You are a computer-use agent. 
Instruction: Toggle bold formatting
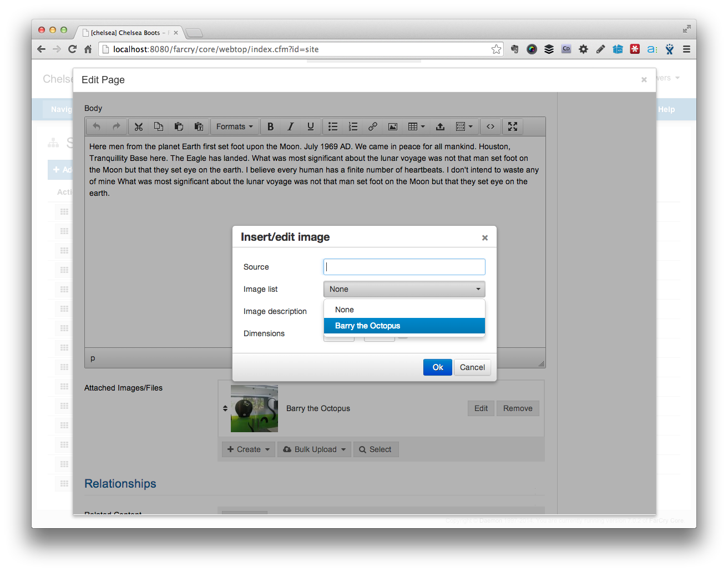coord(270,126)
